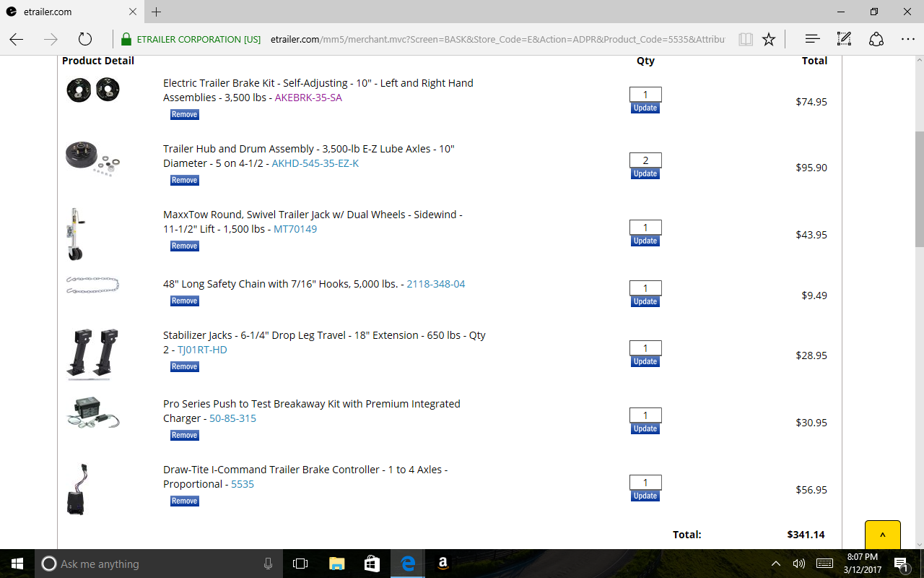Go back to the previous page
This screenshot has width=924, height=578.
17,39
